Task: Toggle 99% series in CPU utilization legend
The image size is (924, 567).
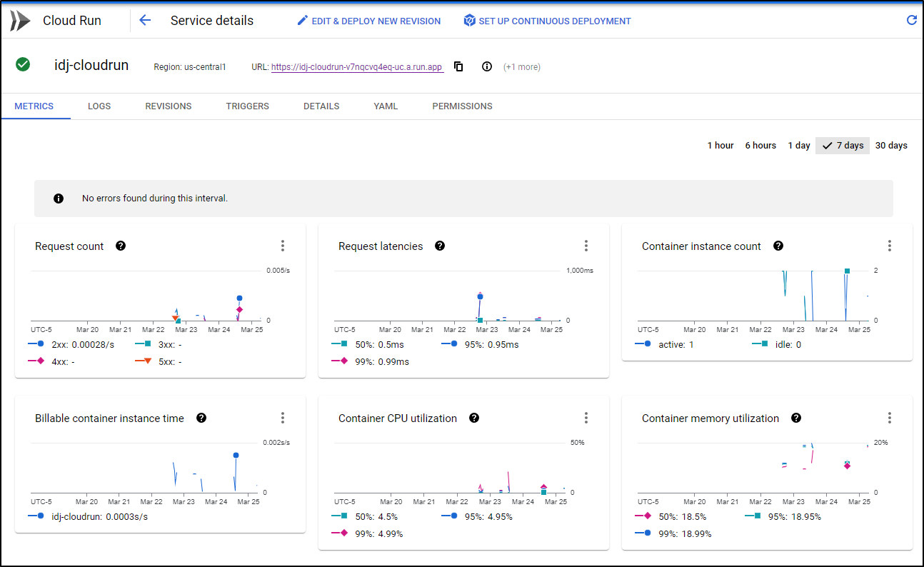Action: pos(368,533)
